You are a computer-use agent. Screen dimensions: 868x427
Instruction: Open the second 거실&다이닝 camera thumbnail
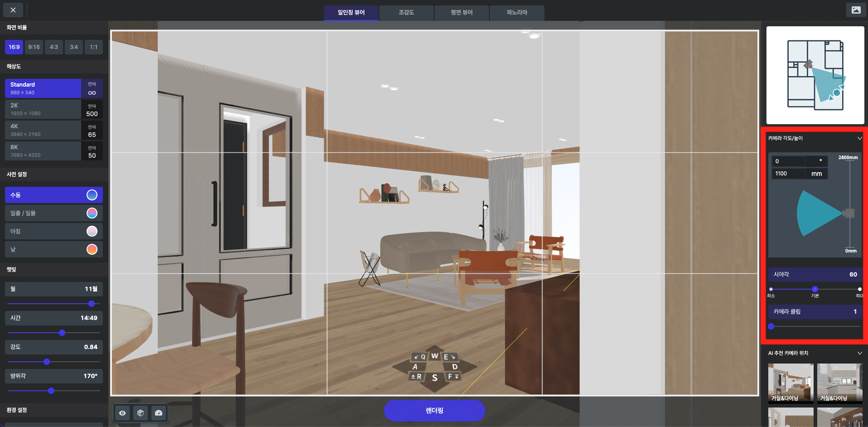[x=840, y=383]
